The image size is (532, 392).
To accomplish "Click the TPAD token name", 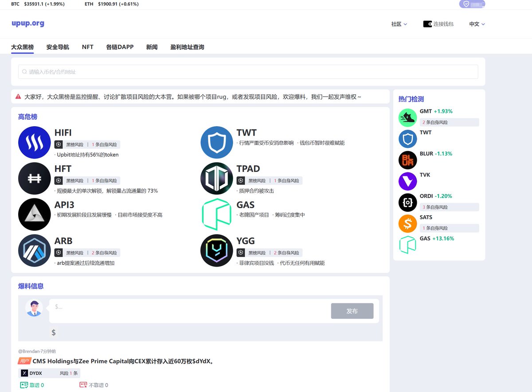I will [x=248, y=169].
